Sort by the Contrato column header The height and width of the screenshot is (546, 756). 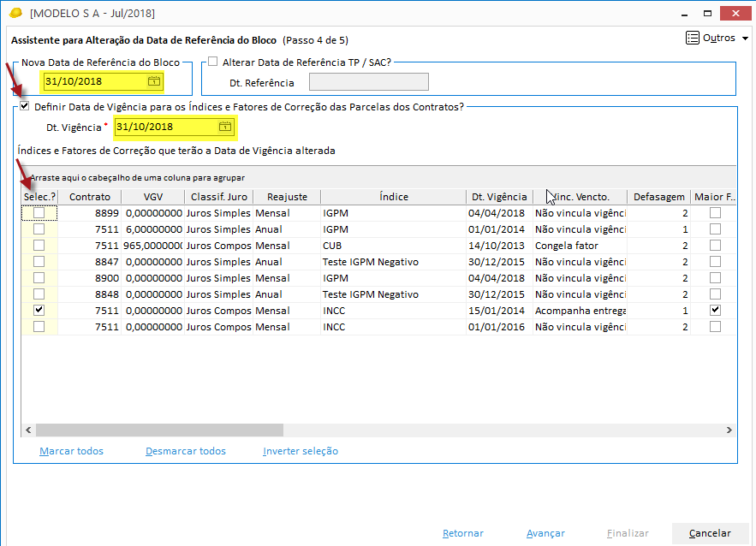(x=90, y=197)
